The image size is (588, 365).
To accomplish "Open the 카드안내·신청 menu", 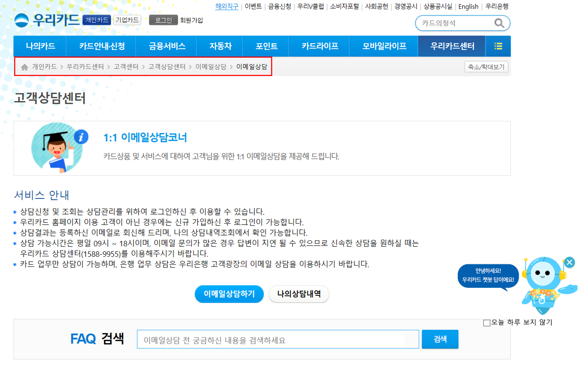I will click(102, 46).
